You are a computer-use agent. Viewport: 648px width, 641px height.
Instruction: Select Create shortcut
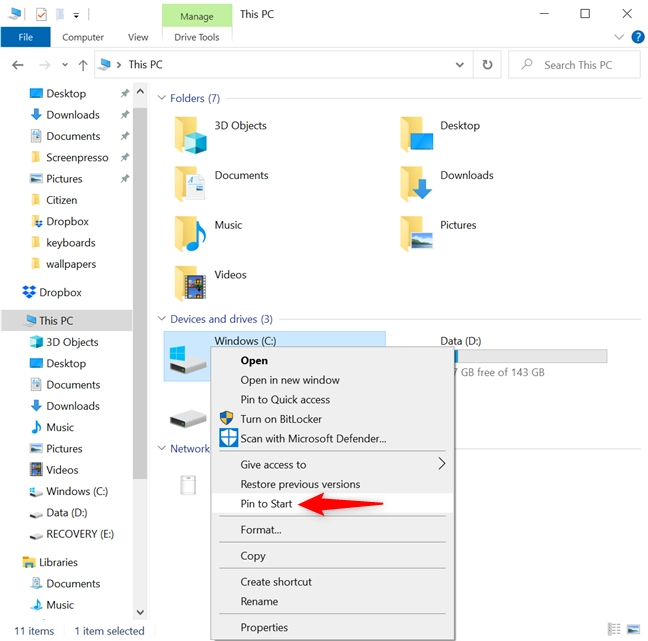pyautogui.click(x=332, y=581)
